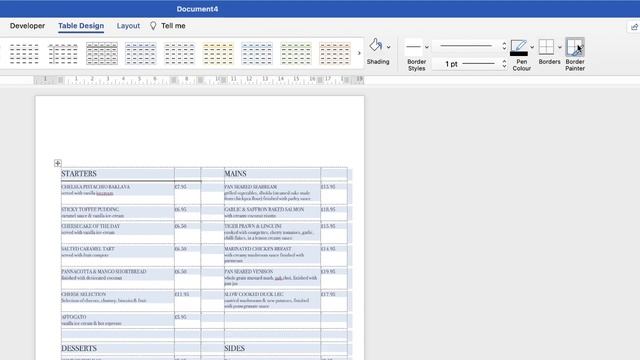Click the Pen Colour icon
640x360 pixels.
click(518, 45)
